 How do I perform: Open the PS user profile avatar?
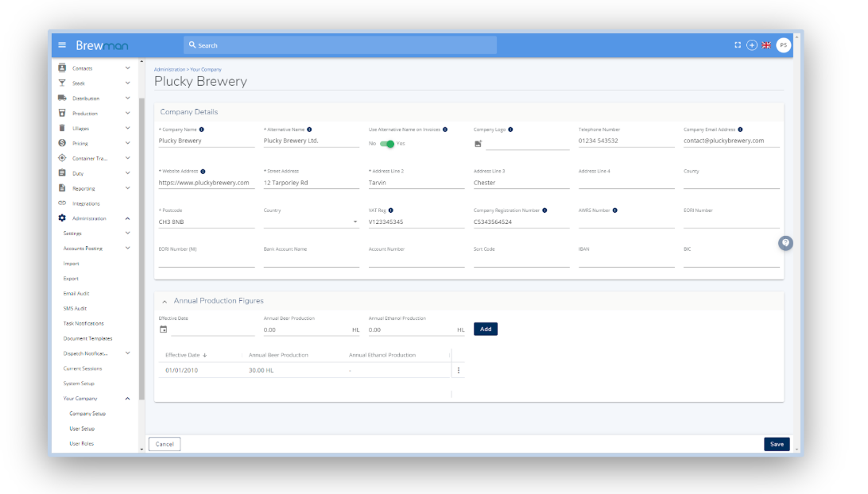783,45
